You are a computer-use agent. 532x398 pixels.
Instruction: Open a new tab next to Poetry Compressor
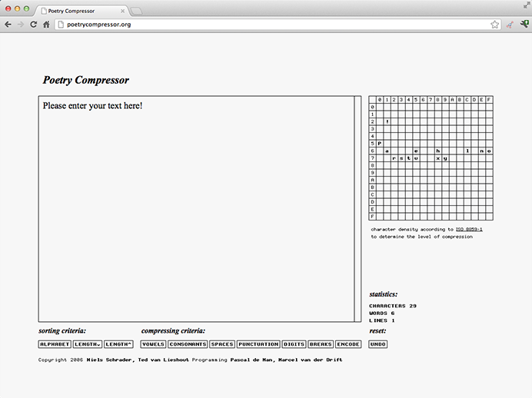137,11
